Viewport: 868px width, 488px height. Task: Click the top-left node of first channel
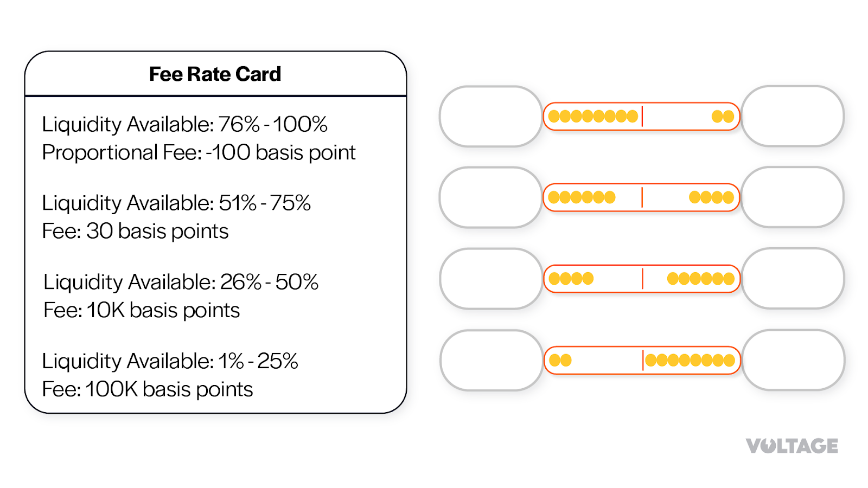[x=491, y=116]
